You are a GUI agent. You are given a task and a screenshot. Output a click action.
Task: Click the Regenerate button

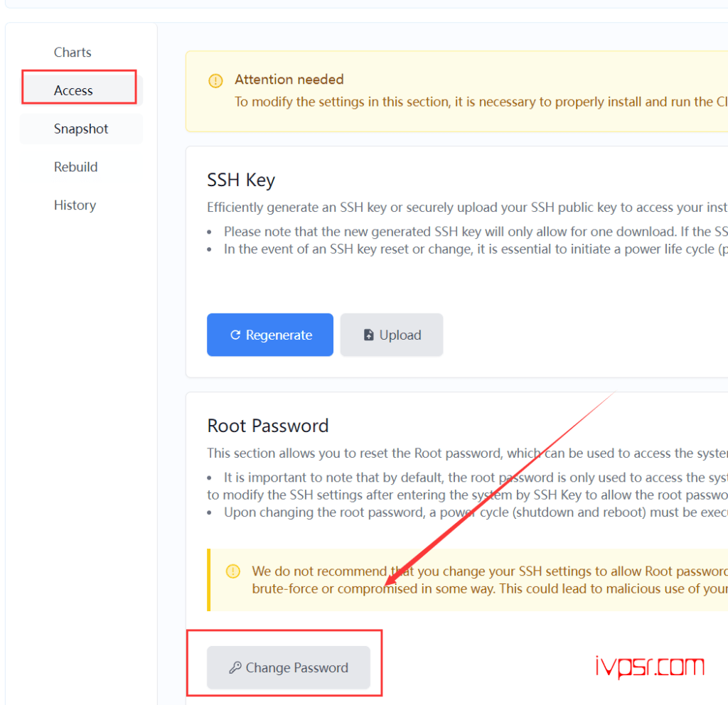pyautogui.click(x=270, y=335)
